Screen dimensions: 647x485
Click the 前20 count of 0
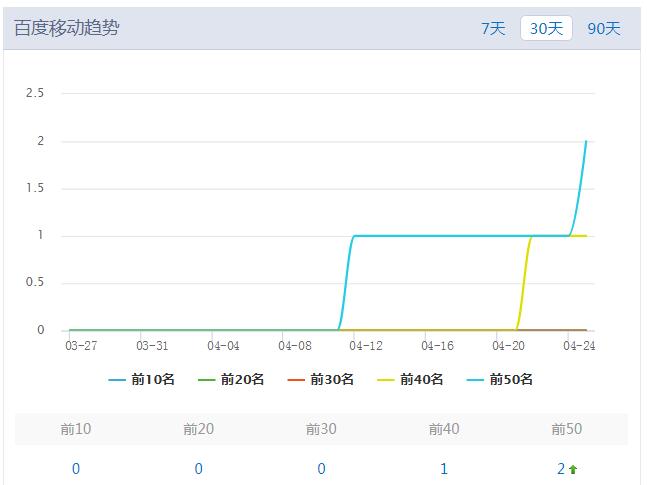tap(199, 468)
